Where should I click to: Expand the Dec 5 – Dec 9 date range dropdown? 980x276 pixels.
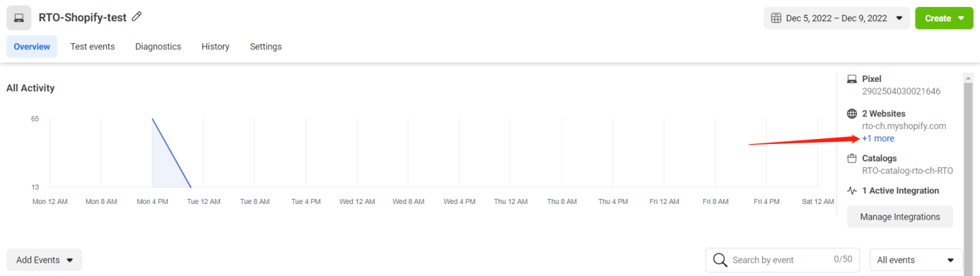pos(836,18)
